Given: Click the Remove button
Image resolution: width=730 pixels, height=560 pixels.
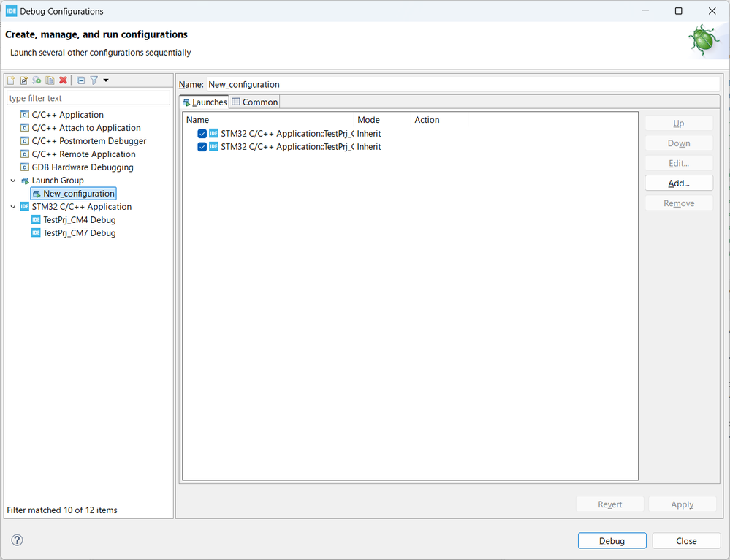Looking at the screenshot, I should pyautogui.click(x=679, y=203).
